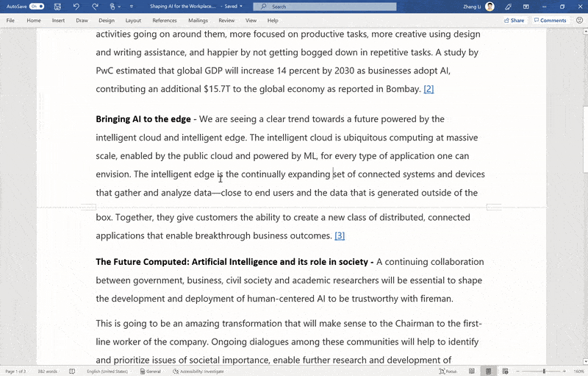Enable Focus mode from status bar
This screenshot has height=376, width=588.
click(448, 372)
